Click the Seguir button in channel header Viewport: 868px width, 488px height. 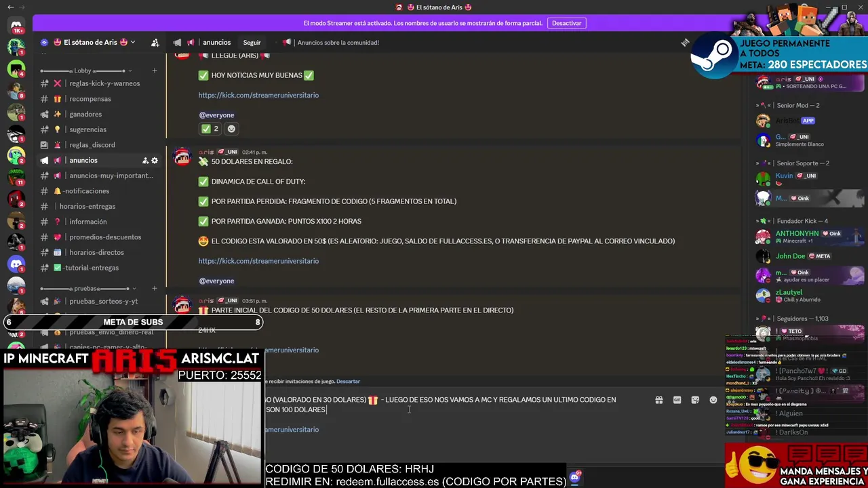252,42
